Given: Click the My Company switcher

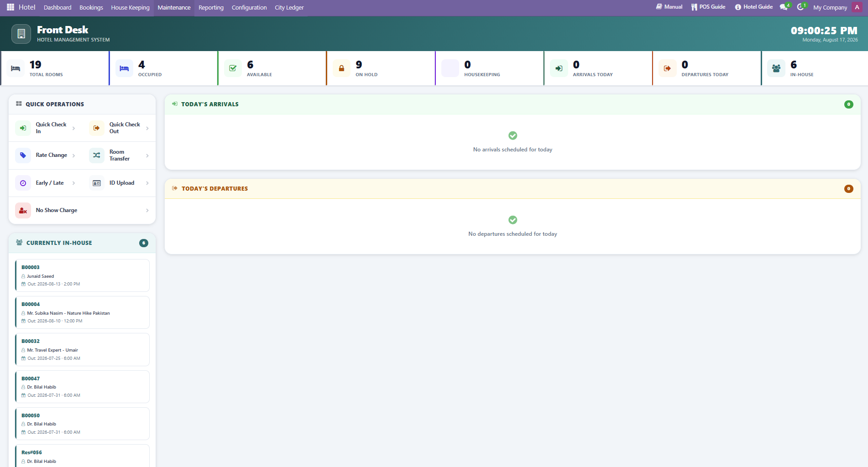Looking at the screenshot, I should point(830,7).
